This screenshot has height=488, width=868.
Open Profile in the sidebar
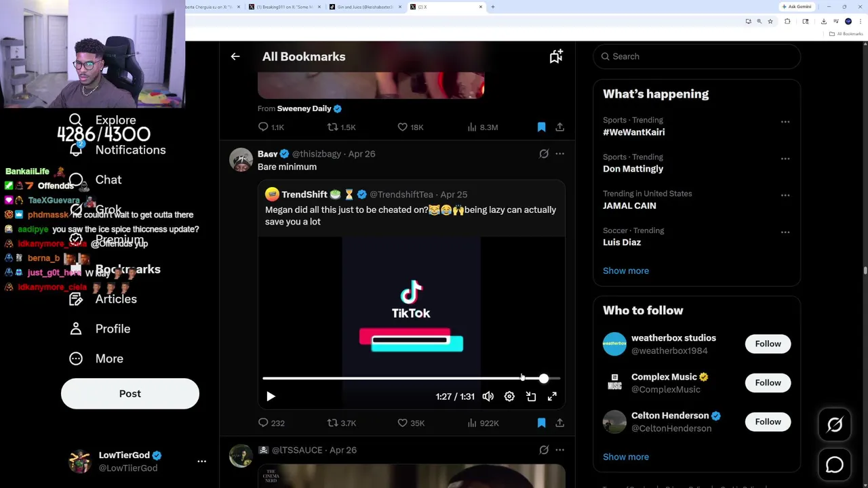(100, 329)
